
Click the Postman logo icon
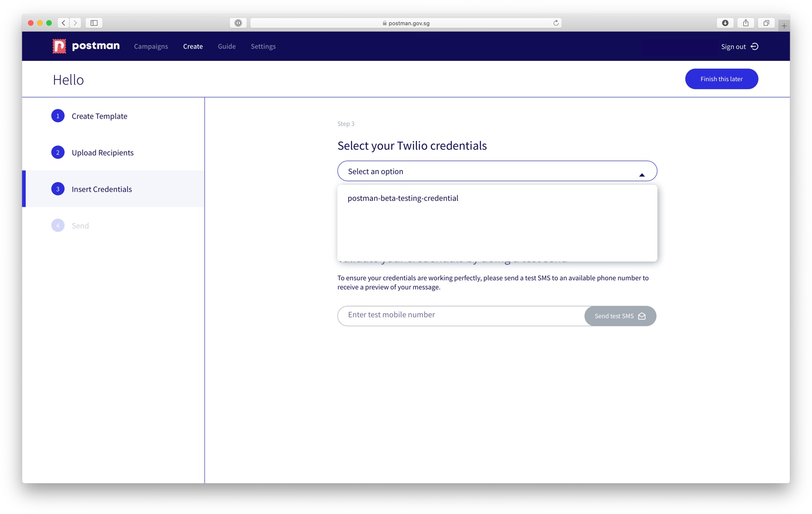[x=59, y=46]
